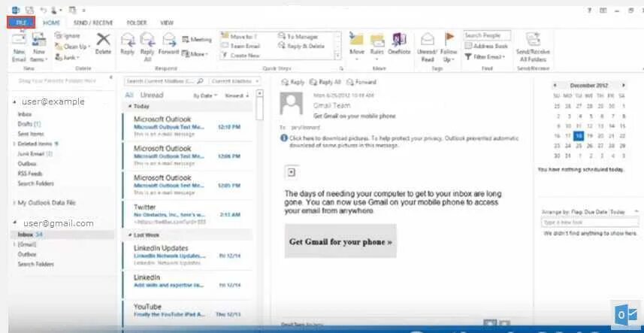Image resolution: width=644 pixels, height=333 pixels.
Task: Open the Current Mailbox scope dropdown
Action: tap(235, 81)
